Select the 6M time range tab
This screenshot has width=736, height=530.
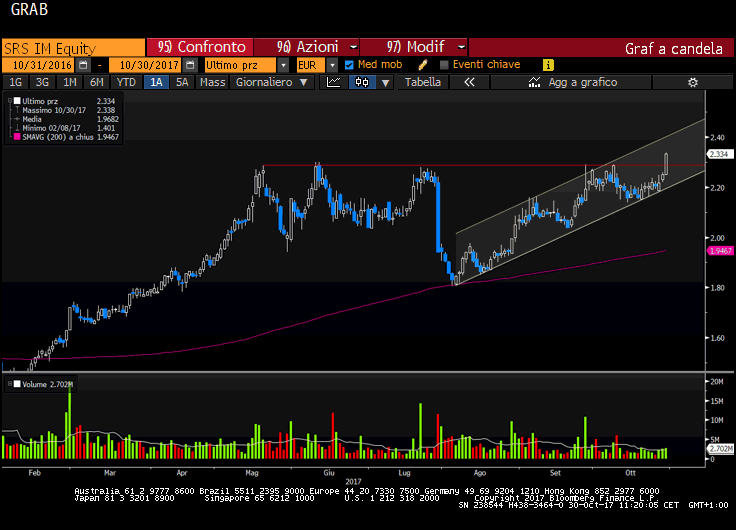pyautogui.click(x=96, y=83)
